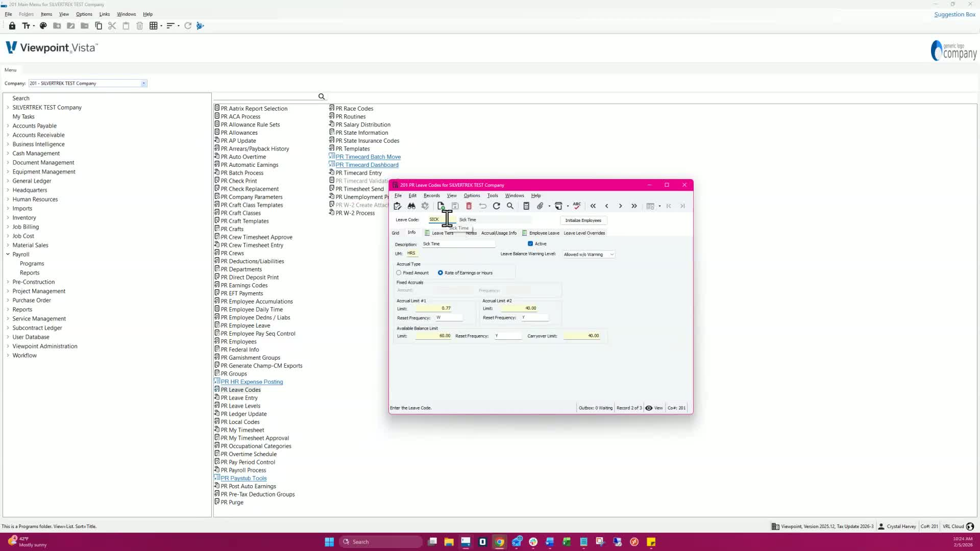This screenshot has width=980, height=551.
Task: Click the color palette icon in main toolbar
Action: (x=43, y=26)
